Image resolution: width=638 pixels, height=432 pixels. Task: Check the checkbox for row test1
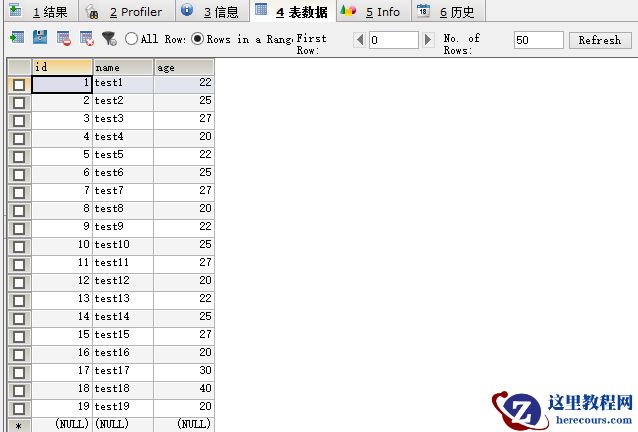tap(19, 85)
